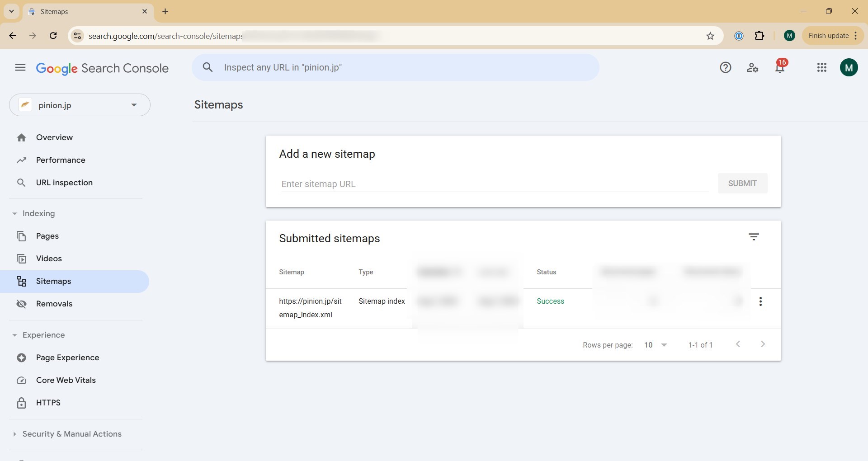Open HTTPS report in sidebar

(48, 403)
